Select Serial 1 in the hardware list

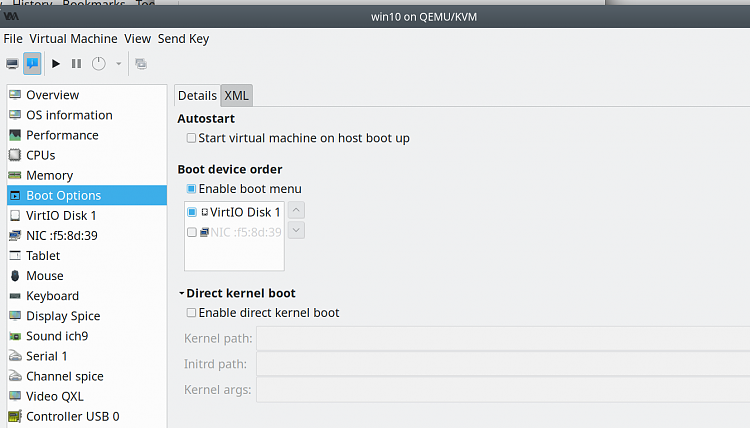click(x=87, y=356)
